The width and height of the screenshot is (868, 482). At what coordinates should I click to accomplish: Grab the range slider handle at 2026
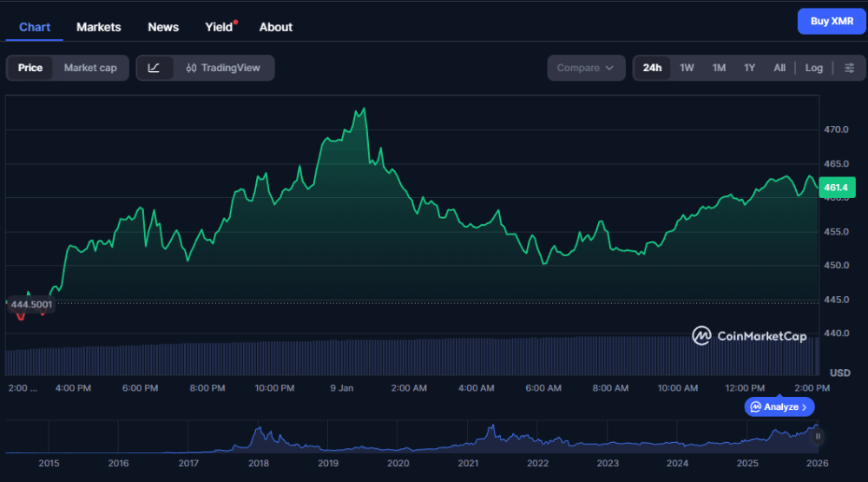[x=817, y=436]
